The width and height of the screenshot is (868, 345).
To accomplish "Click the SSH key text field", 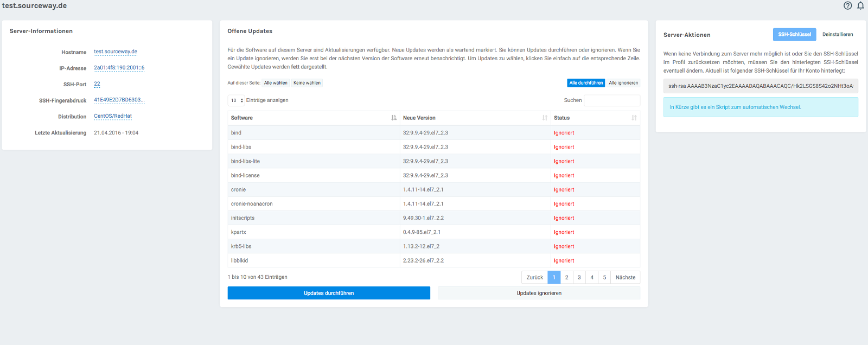I will point(760,86).
